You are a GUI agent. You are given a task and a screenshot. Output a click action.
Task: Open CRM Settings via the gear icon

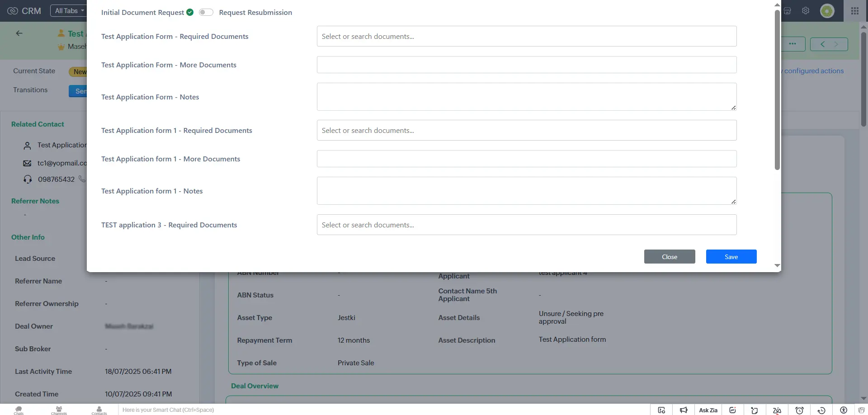tap(806, 10)
